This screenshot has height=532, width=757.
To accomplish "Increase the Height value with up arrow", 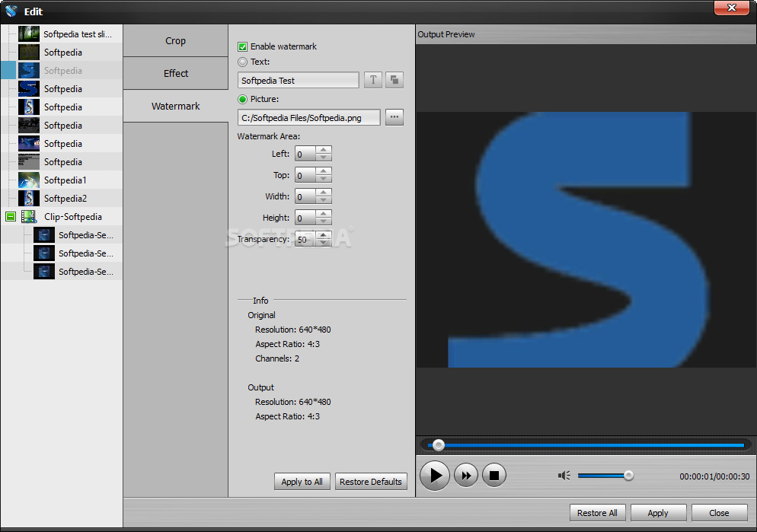I will tap(324, 214).
